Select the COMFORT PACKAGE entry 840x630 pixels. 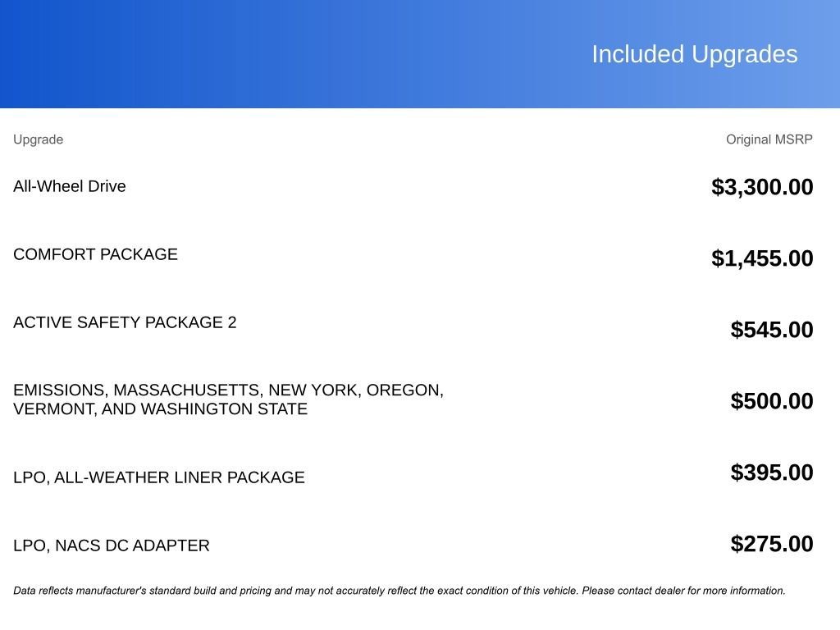click(x=95, y=254)
